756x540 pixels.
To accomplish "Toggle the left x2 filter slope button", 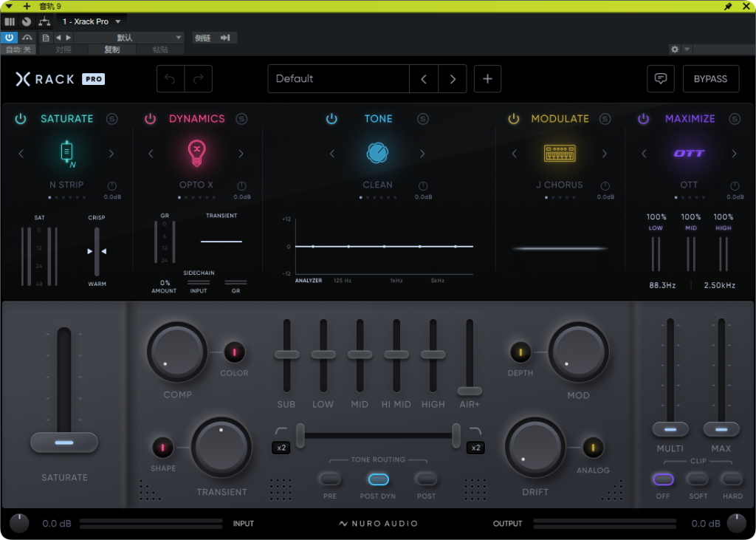I will click(281, 448).
